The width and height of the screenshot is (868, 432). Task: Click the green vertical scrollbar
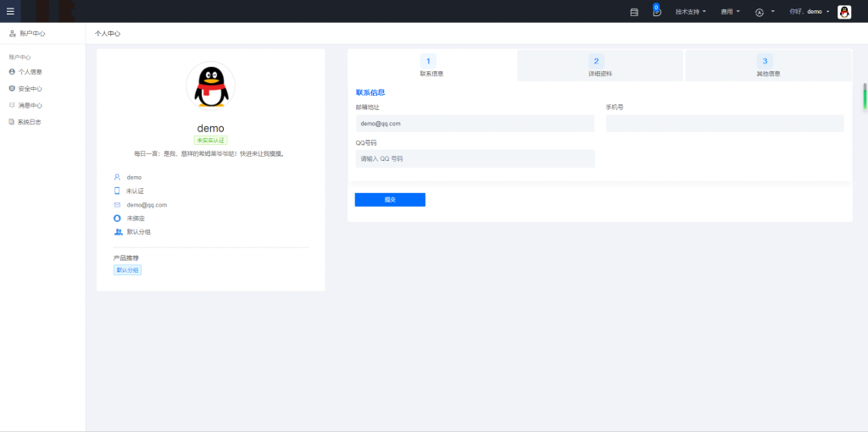pyautogui.click(x=865, y=97)
